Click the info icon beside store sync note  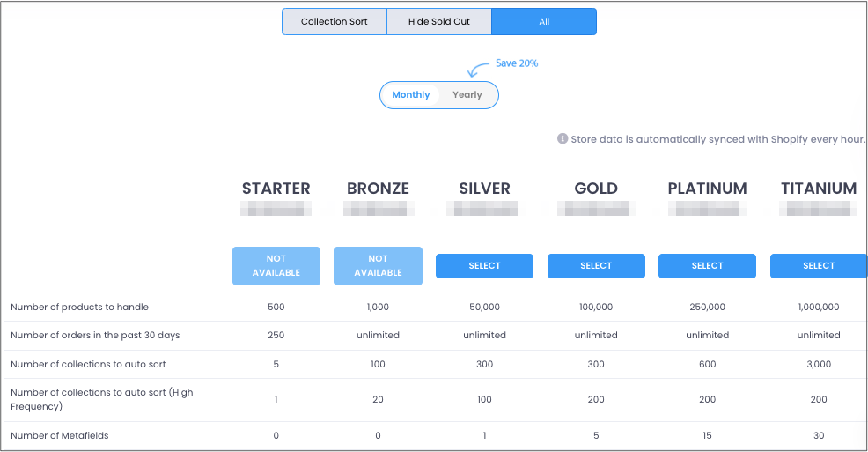(x=562, y=138)
